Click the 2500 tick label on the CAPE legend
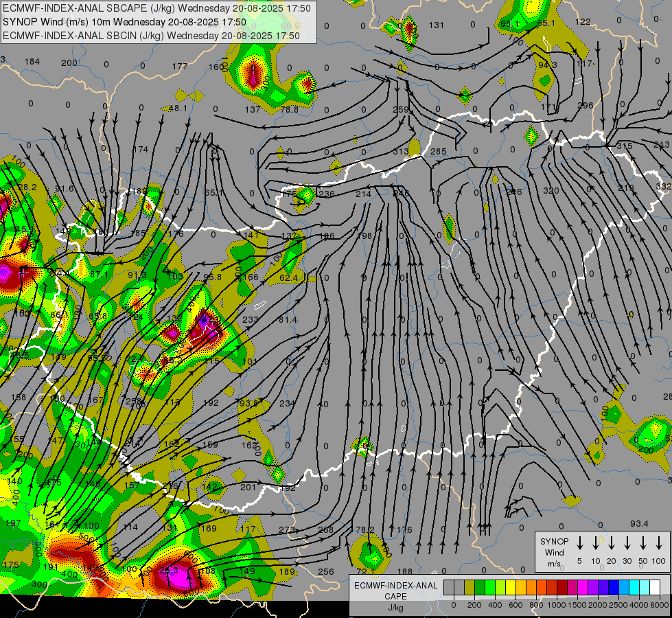 click(x=619, y=605)
